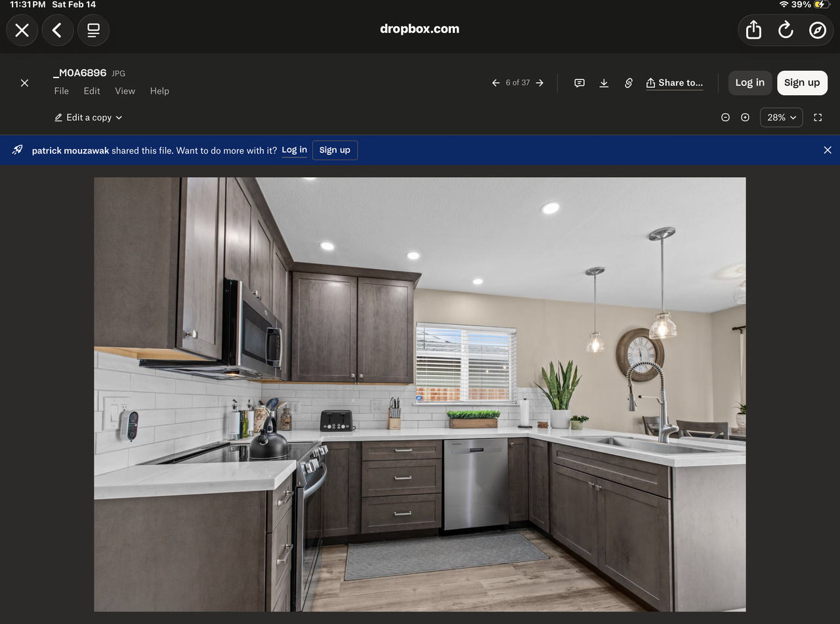This screenshot has height=624, width=840.
Task: Zoom in with the plus icon
Action: tap(745, 117)
